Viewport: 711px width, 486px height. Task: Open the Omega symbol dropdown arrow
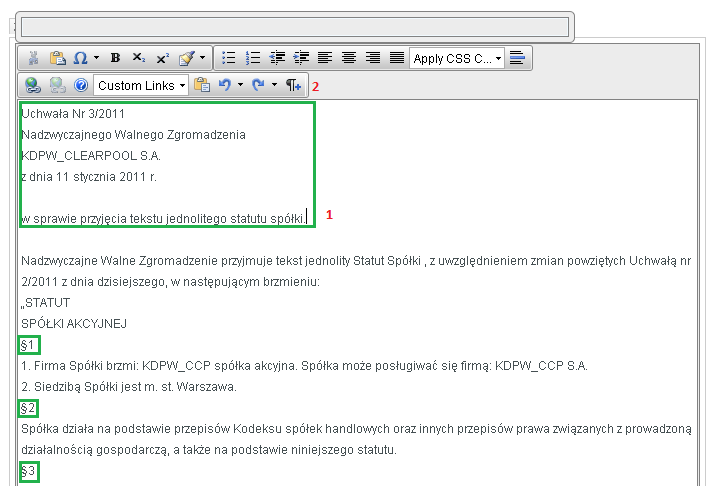coord(96,58)
